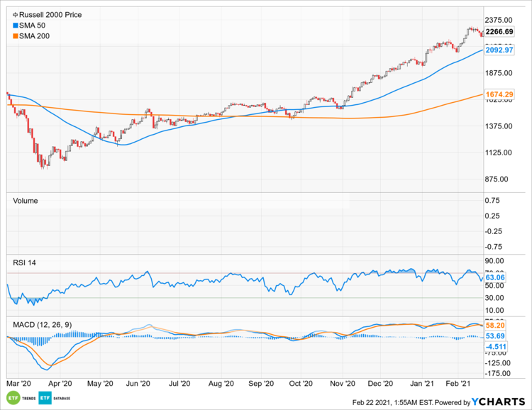This screenshot has height=410, width=532.
Task: Click the ETF Trends logo
Action: [21, 397]
